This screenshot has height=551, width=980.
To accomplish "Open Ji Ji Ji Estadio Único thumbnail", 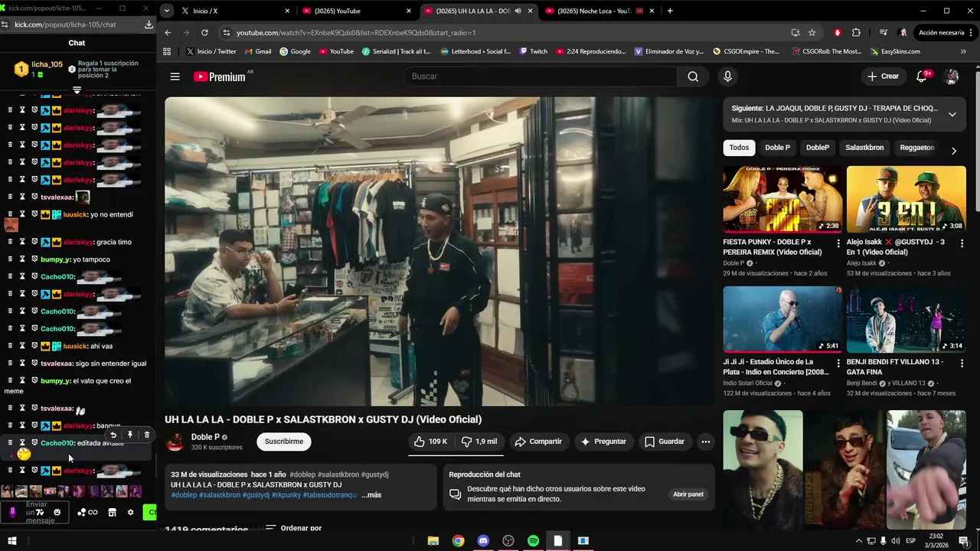I will [782, 319].
